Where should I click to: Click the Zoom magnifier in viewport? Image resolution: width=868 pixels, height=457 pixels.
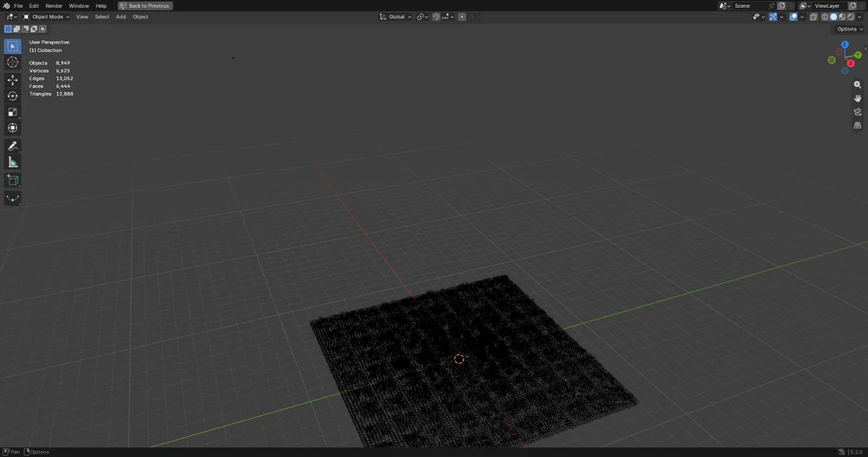(858, 85)
